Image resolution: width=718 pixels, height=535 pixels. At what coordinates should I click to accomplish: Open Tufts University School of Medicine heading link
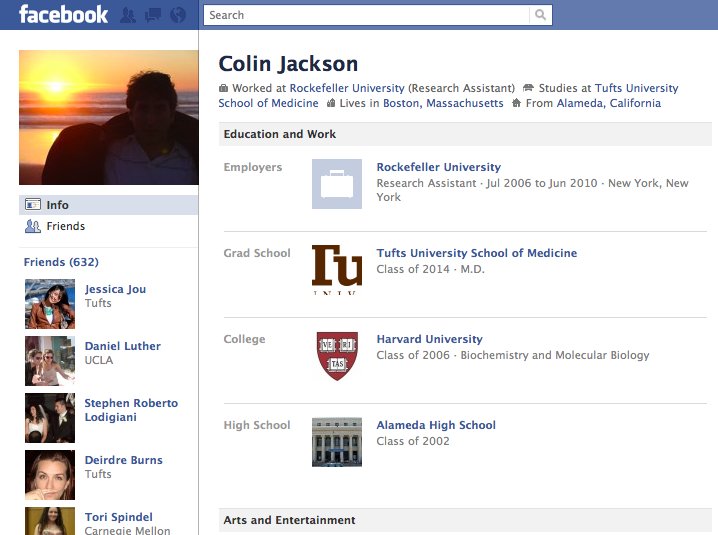pos(476,253)
